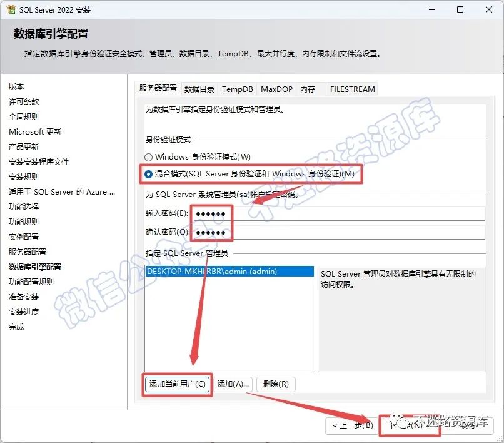
Task: Switch to the MaxDOP tab
Action: tap(277, 89)
